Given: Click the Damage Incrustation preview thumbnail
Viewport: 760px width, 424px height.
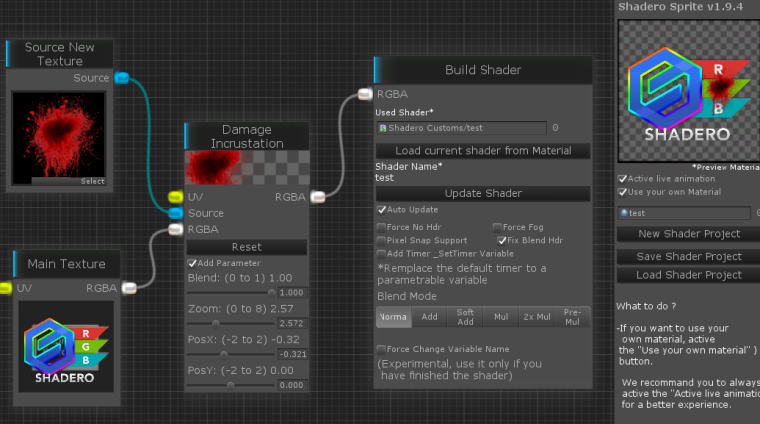Looking at the screenshot, I should pos(247,167).
